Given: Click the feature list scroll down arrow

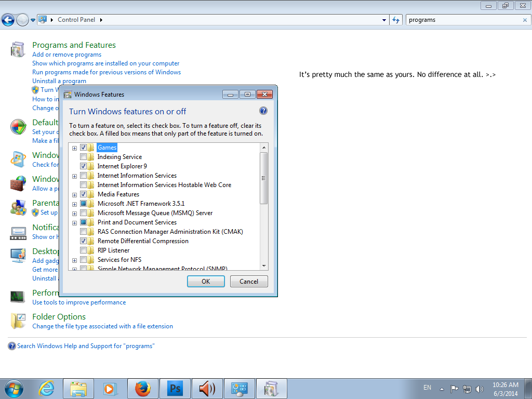Looking at the screenshot, I should 263,266.
